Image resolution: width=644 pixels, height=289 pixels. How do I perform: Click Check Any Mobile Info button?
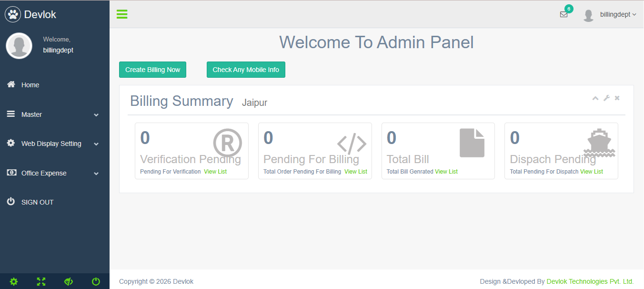click(246, 70)
